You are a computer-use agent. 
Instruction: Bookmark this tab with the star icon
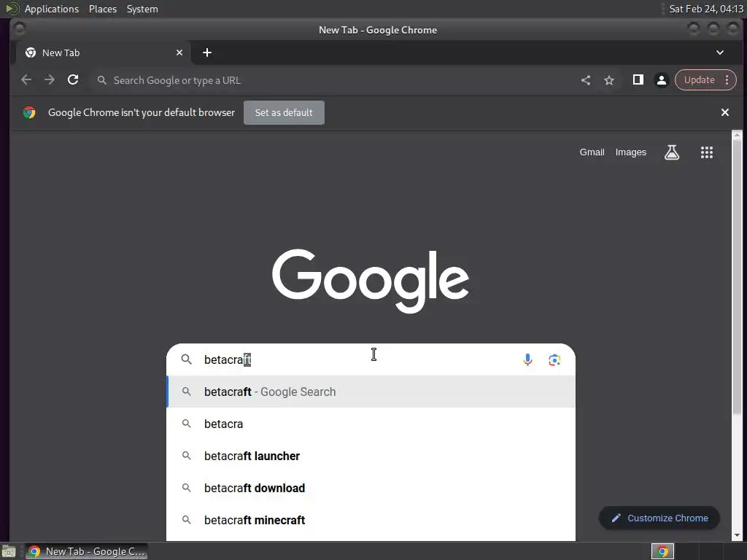609,80
